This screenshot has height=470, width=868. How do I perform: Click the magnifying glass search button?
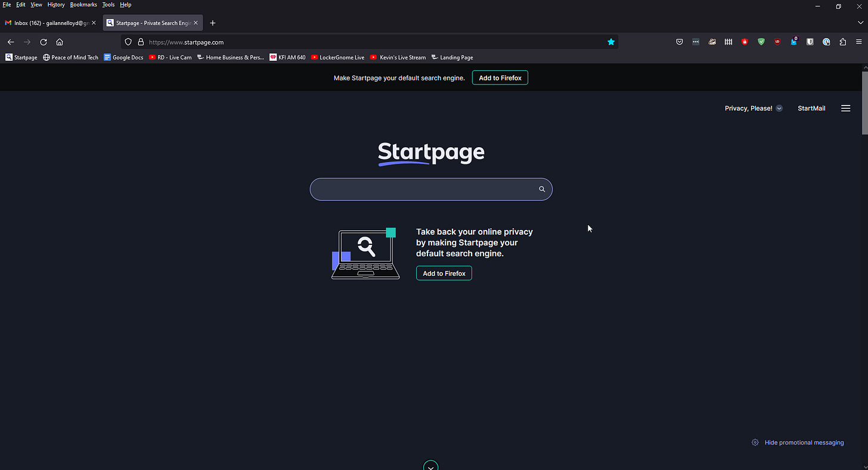click(542, 189)
